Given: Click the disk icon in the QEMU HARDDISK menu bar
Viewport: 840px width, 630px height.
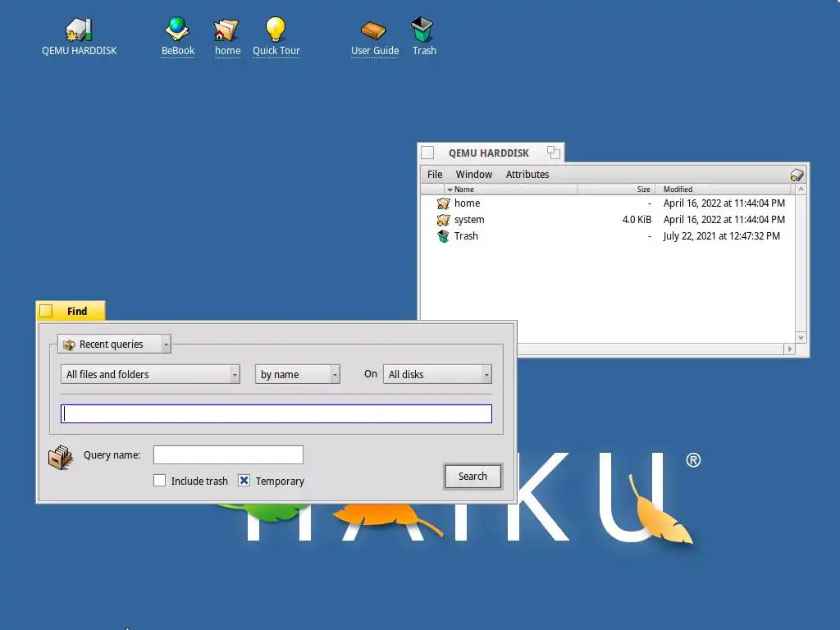Looking at the screenshot, I should tap(797, 175).
